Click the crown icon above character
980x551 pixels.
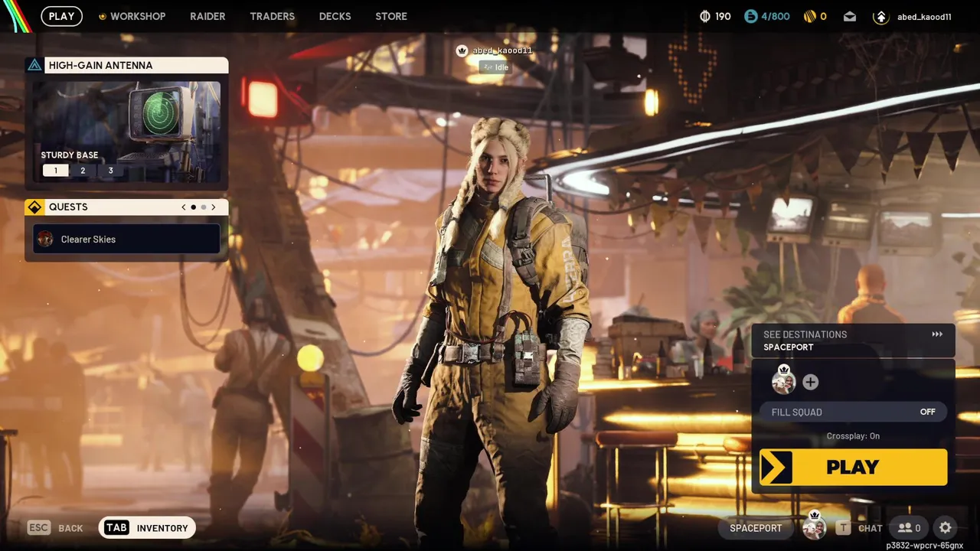click(x=462, y=51)
